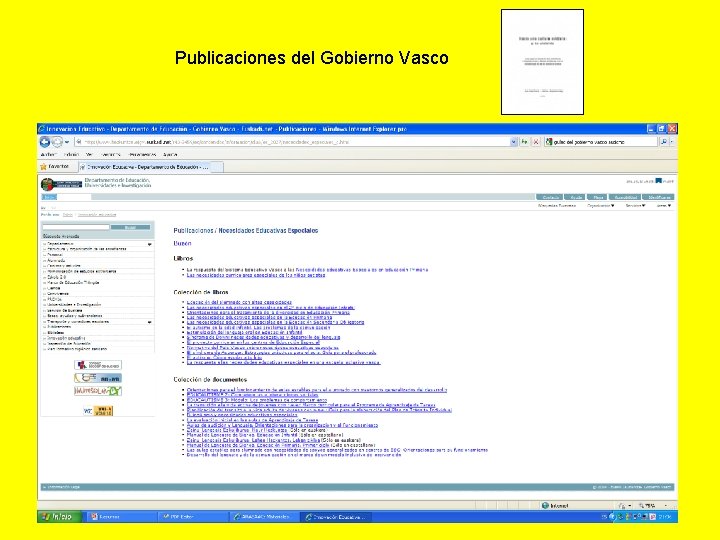This screenshot has height=540, width=720.
Task: Click the document thumbnail on yellow slide
Action: (x=542, y=62)
